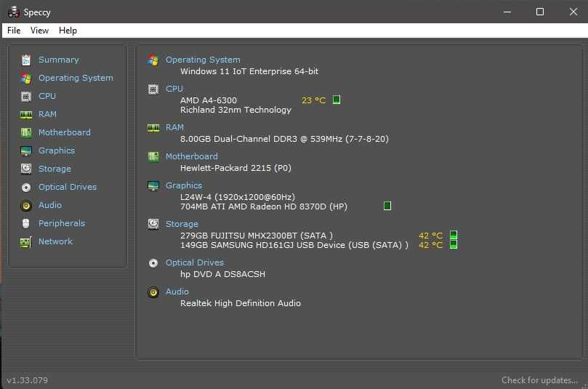The image size is (588, 389).
Task: Click the Audio speaker icon in sidebar
Action: [26, 205]
